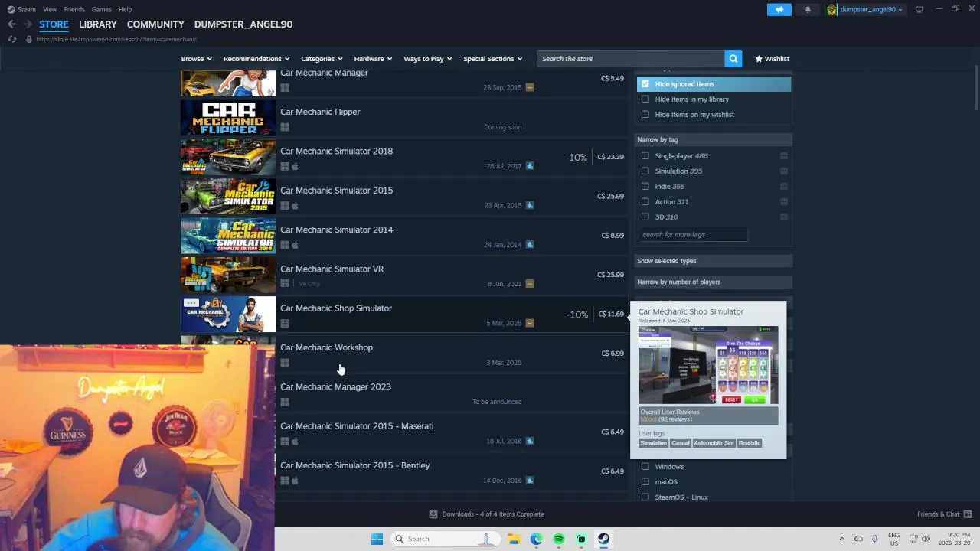This screenshot has width=980, height=551.
Task: Expand Narrow by number of players section
Action: coord(714,282)
